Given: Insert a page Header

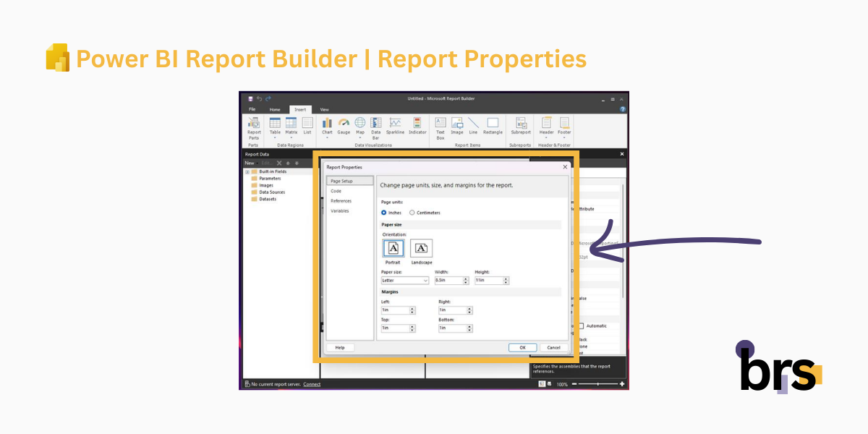Looking at the screenshot, I should 546,123.
